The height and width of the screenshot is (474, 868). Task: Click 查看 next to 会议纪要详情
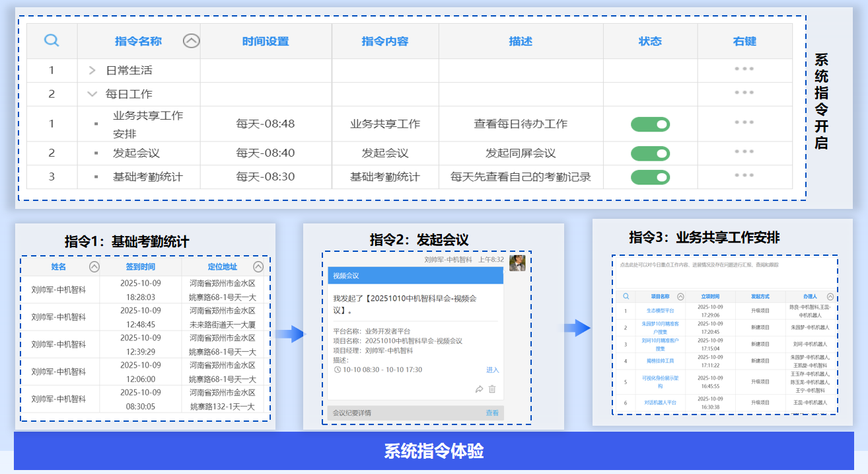(x=492, y=413)
